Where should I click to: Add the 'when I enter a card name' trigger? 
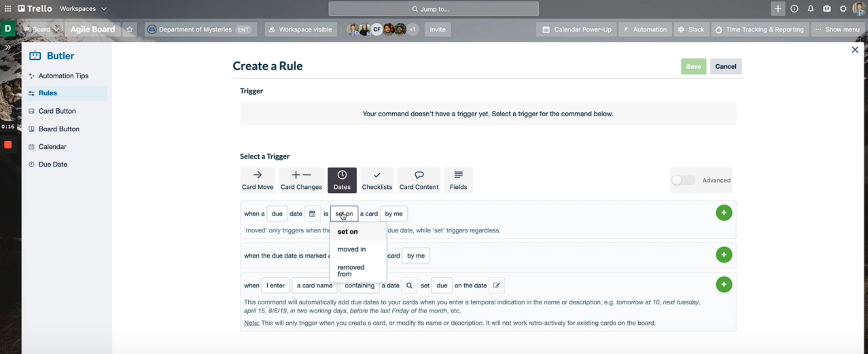724,285
